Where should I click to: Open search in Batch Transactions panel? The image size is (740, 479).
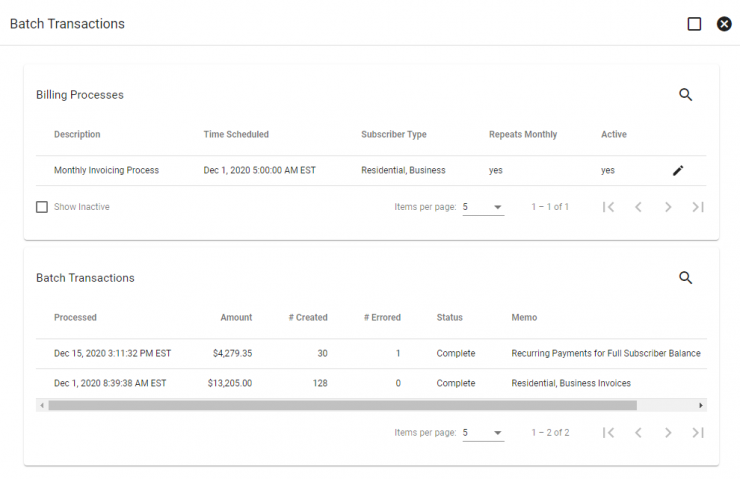(685, 278)
